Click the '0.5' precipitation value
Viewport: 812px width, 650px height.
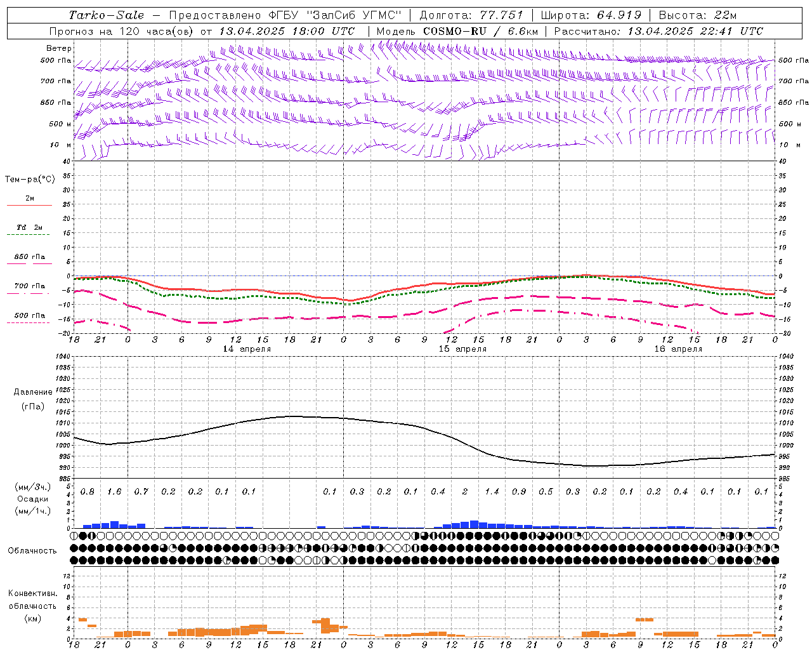click(x=546, y=492)
